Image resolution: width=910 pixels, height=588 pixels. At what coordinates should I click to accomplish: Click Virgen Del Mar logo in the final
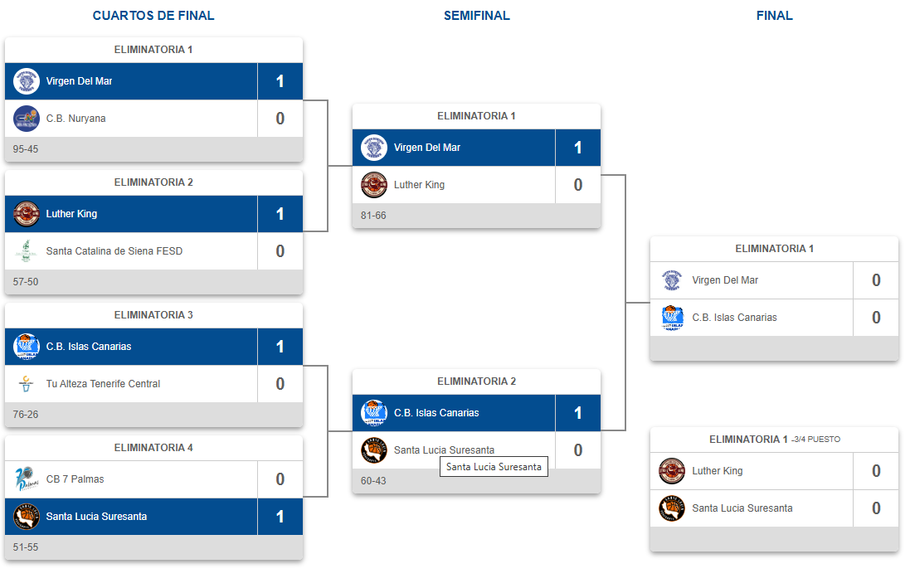[x=672, y=280]
